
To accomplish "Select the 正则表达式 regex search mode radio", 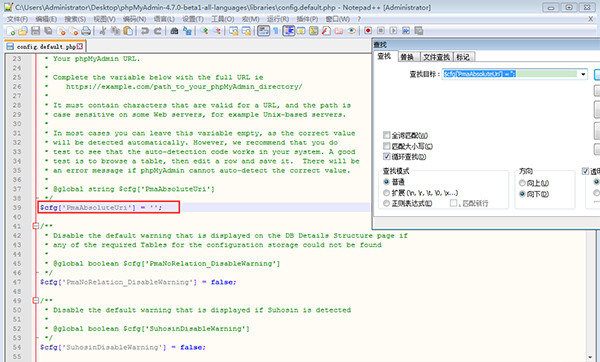I will (386, 204).
